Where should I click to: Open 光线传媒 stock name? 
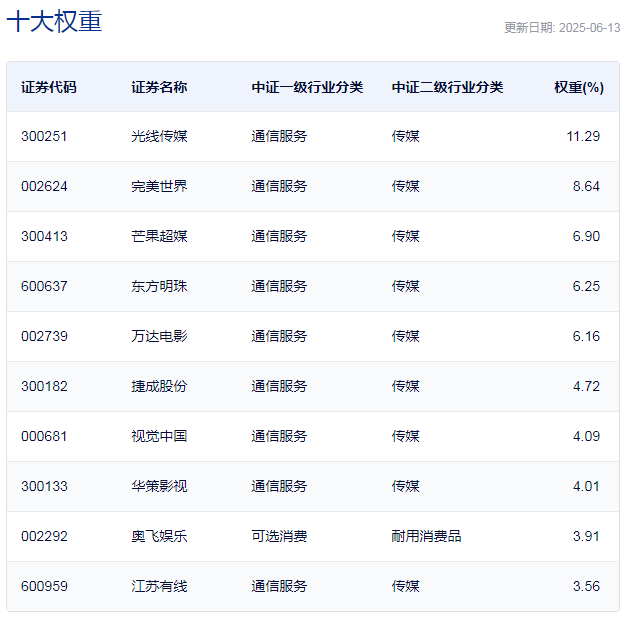(x=159, y=137)
